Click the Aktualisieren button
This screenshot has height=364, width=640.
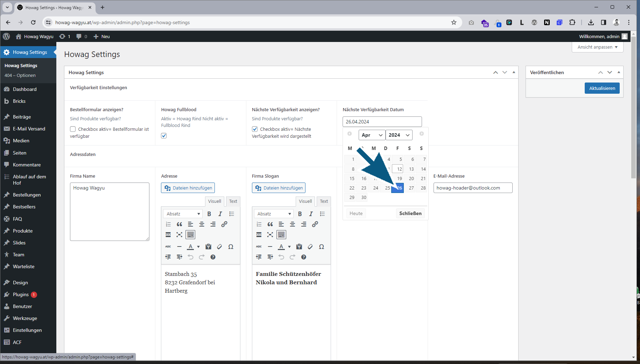click(x=602, y=88)
